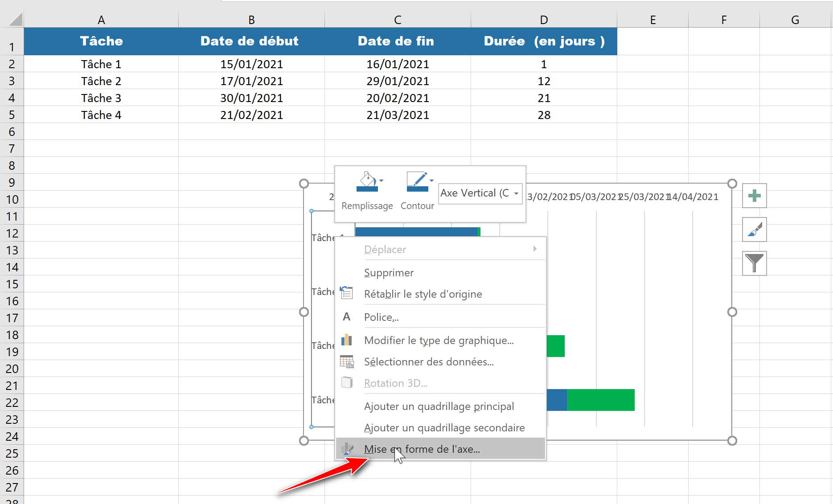Screen dimensions: 833x504
Task: Choose Mise en forme de l'axe
Action: pyautogui.click(x=422, y=449)
